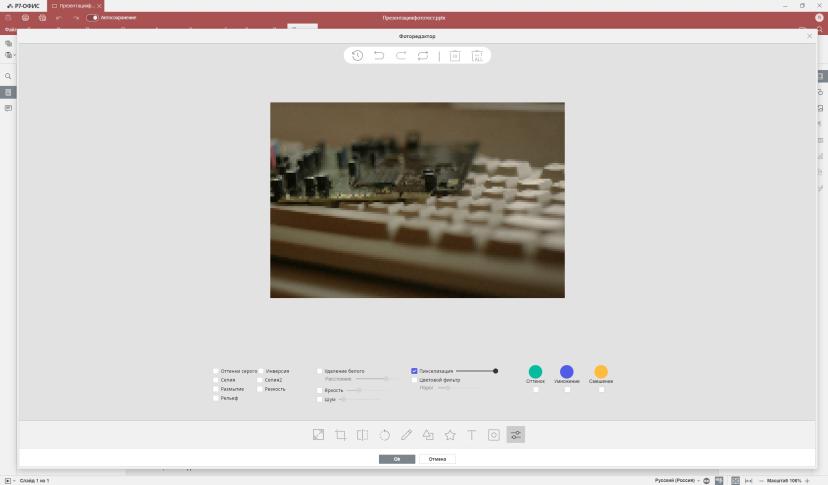Enable Инверсия filter

pos(261,371)
